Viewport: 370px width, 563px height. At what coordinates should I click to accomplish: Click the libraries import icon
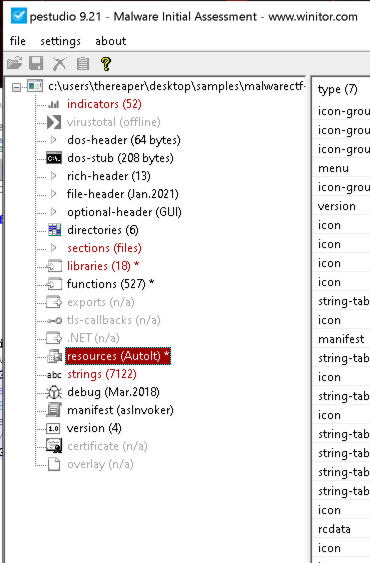[x=54, y=266]
